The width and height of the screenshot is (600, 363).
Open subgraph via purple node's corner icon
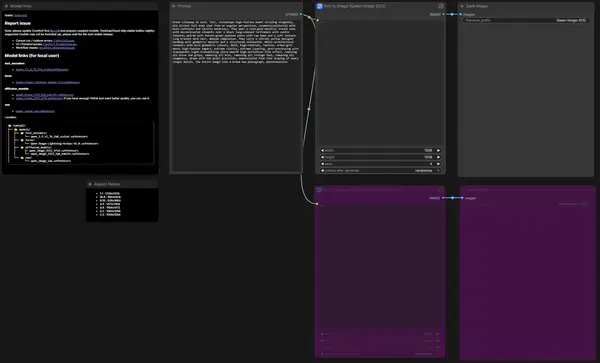pyautogui.click(x=441, y=190)
